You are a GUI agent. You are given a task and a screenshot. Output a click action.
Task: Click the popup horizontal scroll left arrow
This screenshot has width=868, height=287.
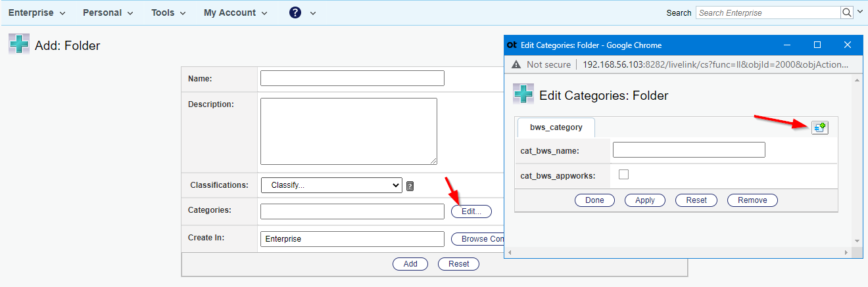[x=511, y=252]
